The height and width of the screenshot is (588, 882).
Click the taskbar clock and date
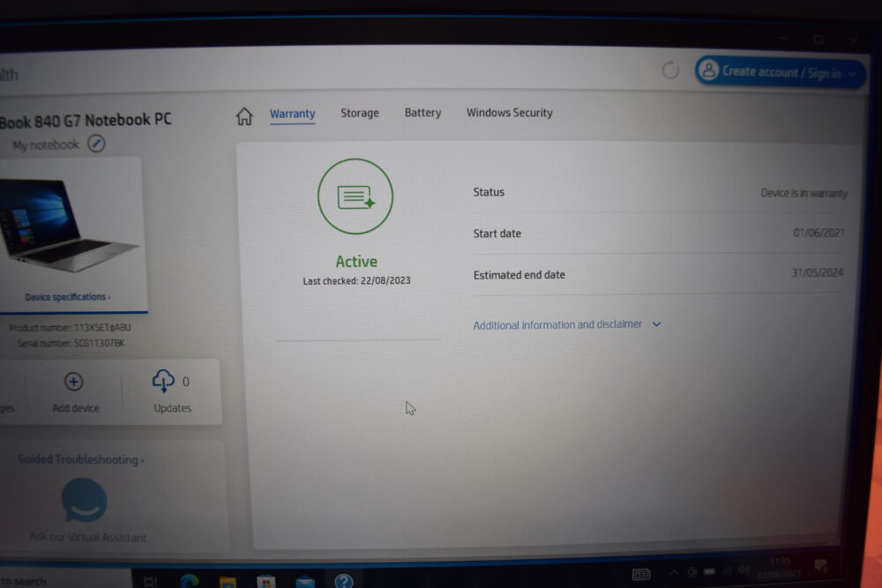(x=779, y=569)
